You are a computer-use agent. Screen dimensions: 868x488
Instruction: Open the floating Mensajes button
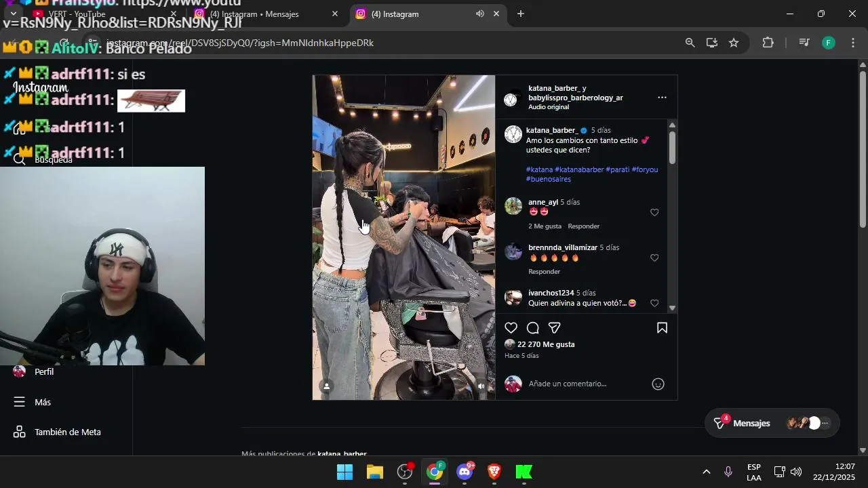[x=772, y=423]
